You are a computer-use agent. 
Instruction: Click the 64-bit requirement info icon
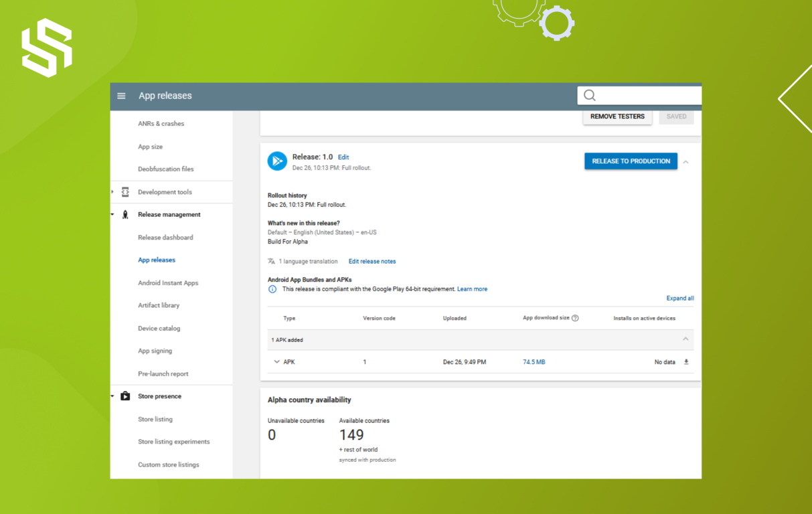(x=272, y=289)
